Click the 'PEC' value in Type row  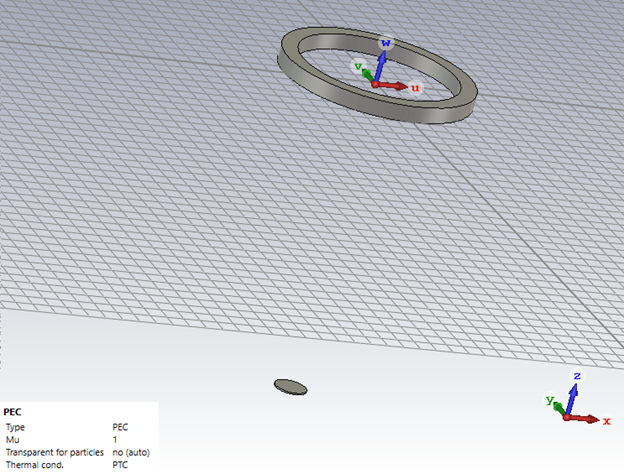[120, 427]
